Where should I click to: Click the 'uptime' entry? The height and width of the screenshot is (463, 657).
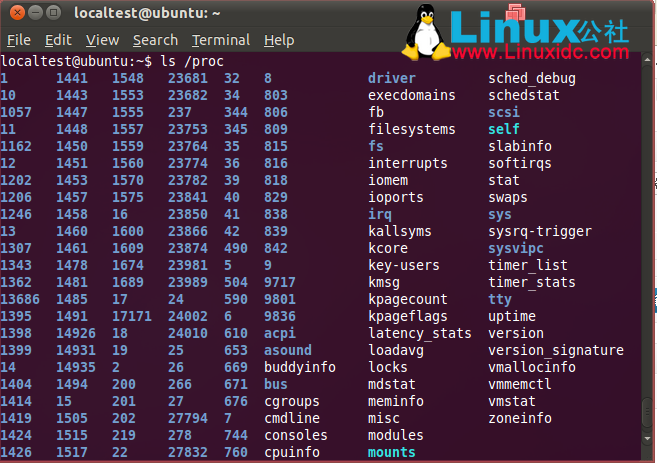(512, 316)
